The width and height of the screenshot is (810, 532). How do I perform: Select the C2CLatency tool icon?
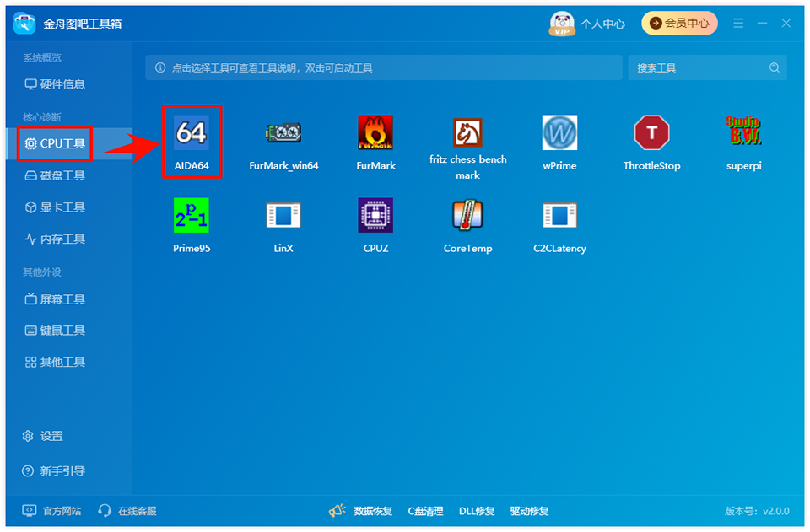coord(559,215)
